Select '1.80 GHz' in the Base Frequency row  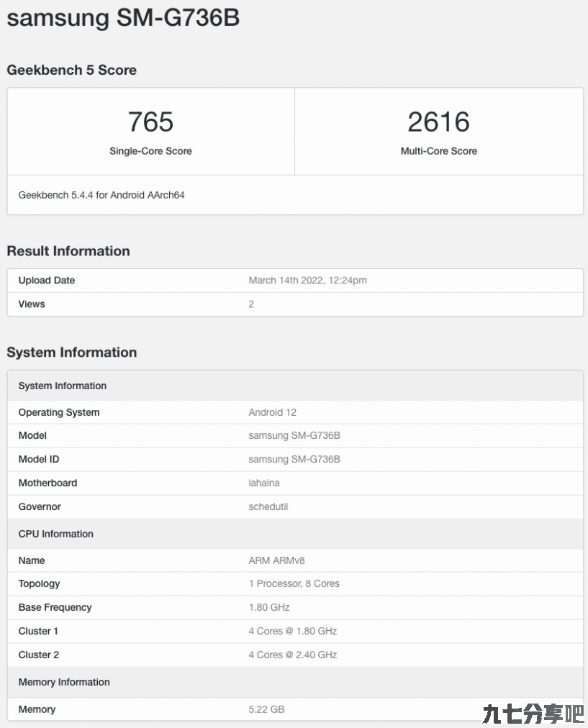[x=269, y=607]
